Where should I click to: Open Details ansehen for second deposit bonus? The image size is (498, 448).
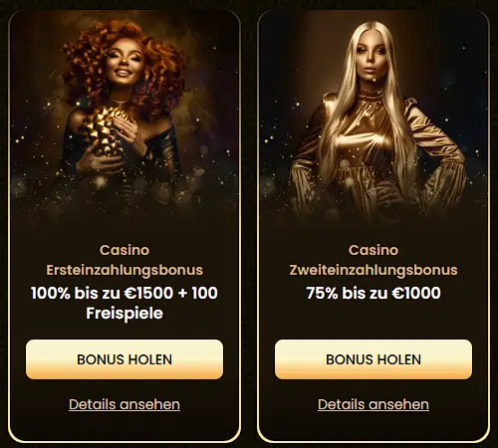(373, 404)
